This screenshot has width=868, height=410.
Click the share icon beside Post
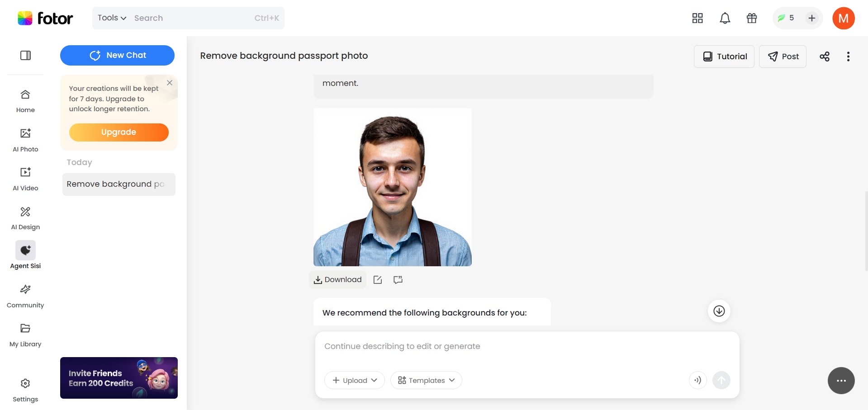point(825,57)
